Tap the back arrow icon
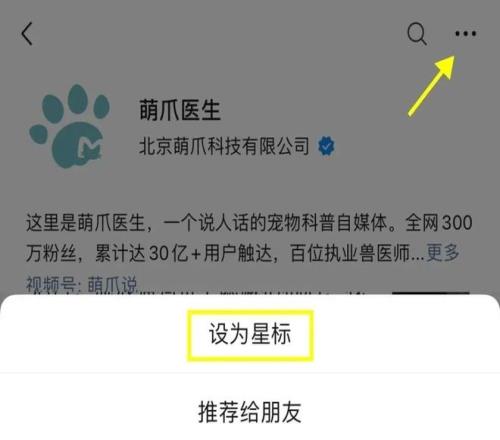 (27, 34)
